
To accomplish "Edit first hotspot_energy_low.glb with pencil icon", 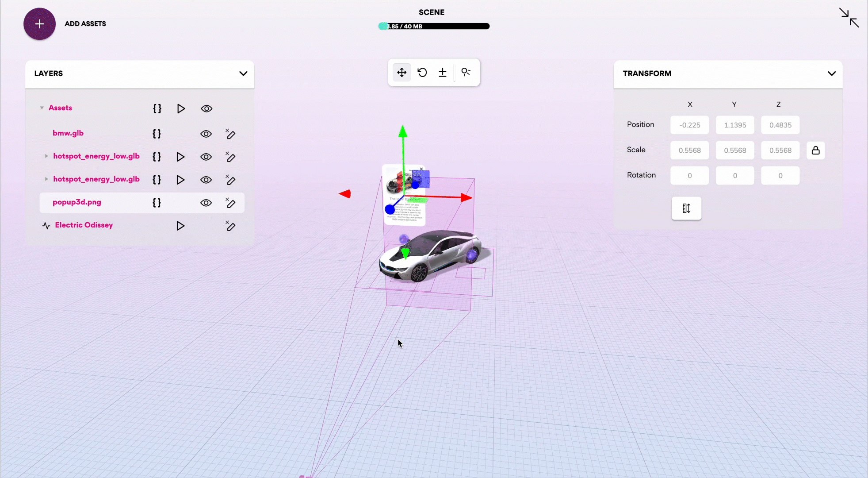I will [x=230, y=157].
